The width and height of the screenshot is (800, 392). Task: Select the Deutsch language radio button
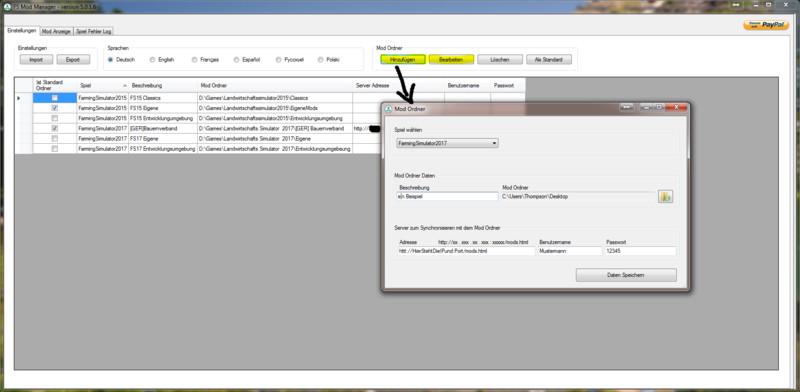(x=110, y=60)
